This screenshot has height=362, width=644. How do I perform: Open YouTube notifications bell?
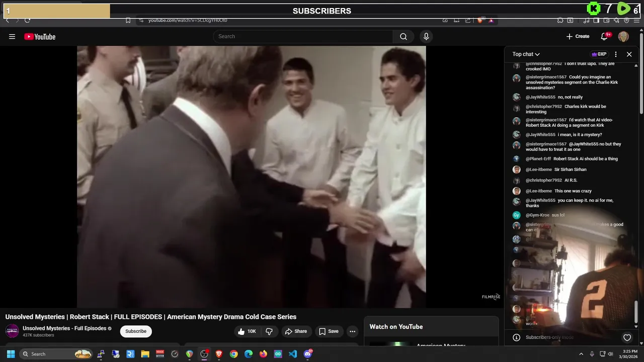click(x=605, y=36)
